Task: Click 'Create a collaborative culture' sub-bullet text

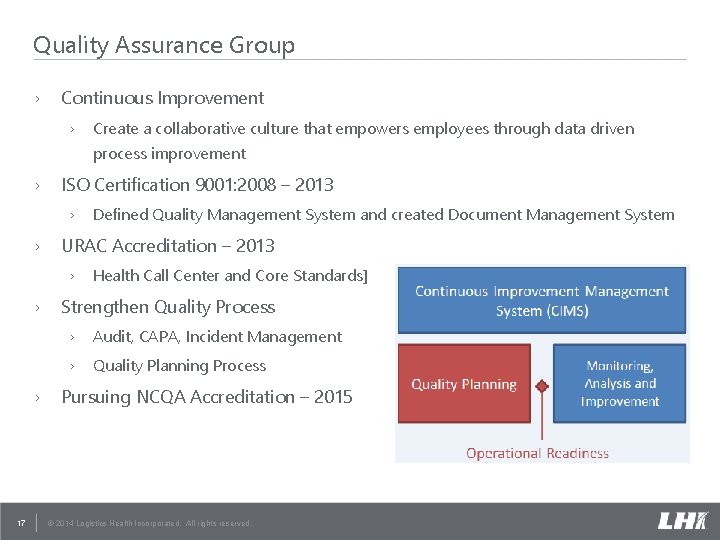Action: [364, 141]
